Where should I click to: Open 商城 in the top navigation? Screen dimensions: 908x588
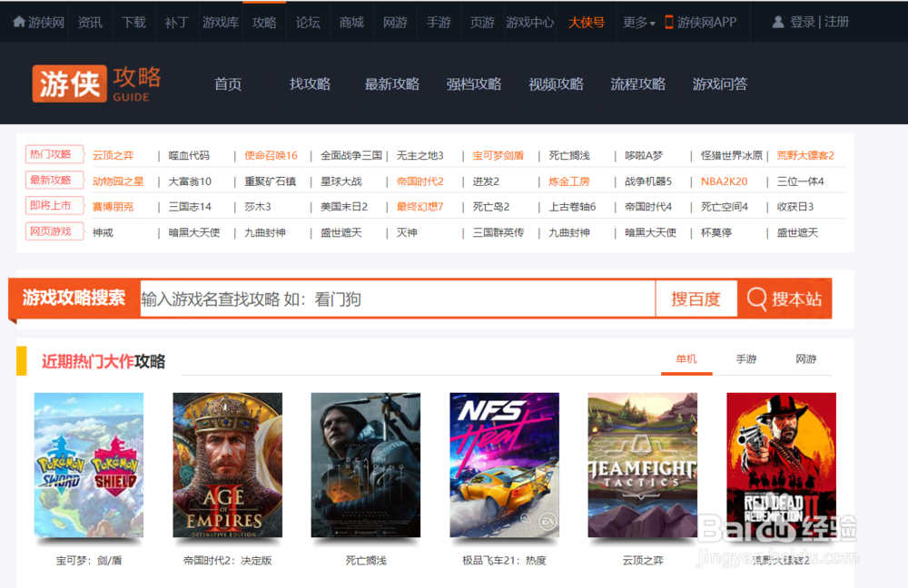[351, 22]
